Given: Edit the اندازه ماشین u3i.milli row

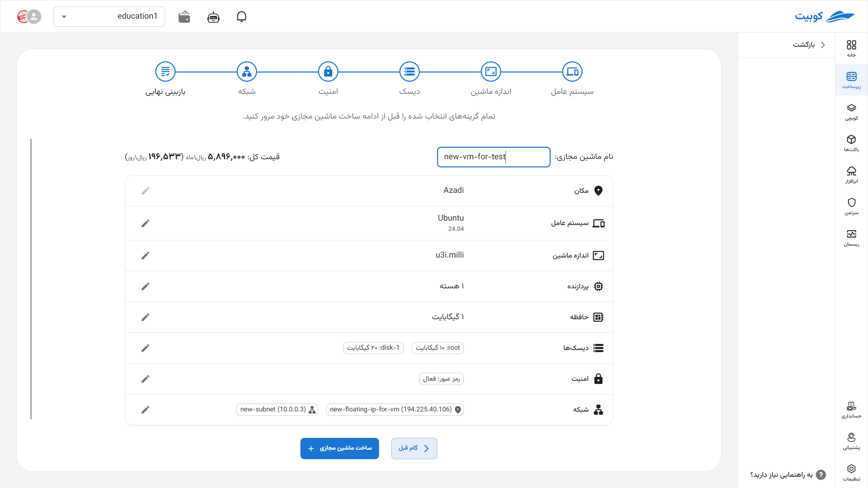Looking at the screenshot, I should [x=145, y=256].
